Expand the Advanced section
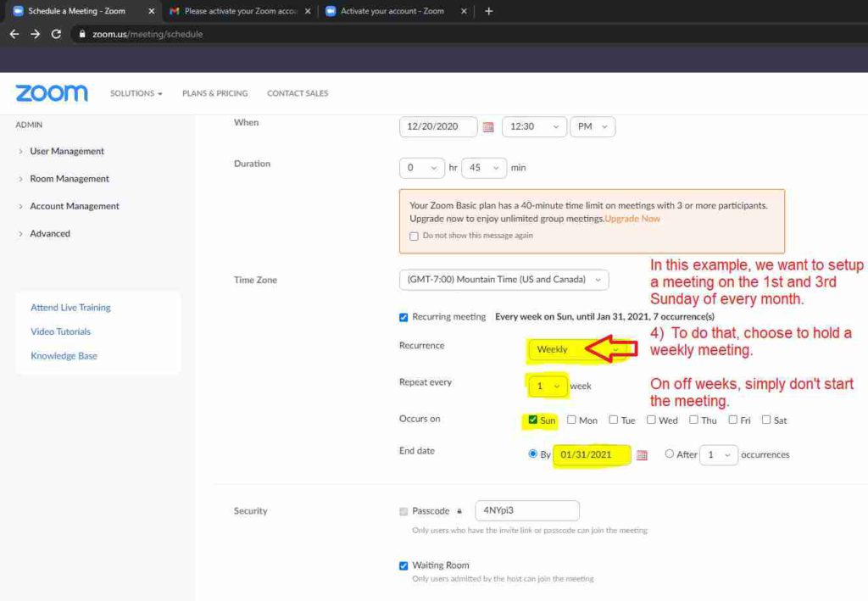 [x=50, y=234]
